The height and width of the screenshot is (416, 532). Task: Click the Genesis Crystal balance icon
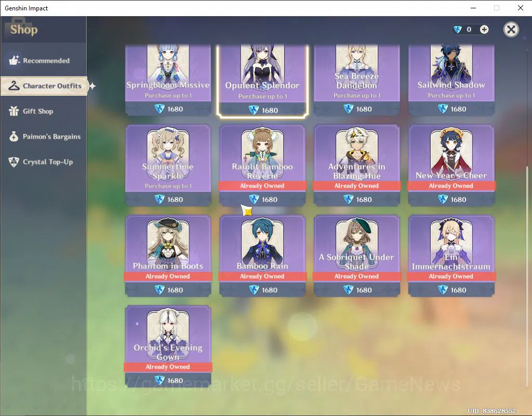coord(458,30)
